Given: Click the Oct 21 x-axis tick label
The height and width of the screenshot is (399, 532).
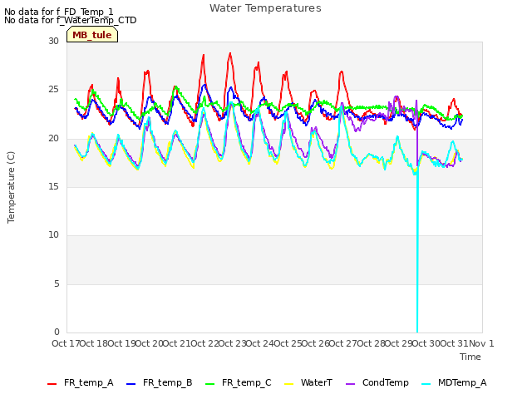Looking at the screenshot, I should [177, 343].
